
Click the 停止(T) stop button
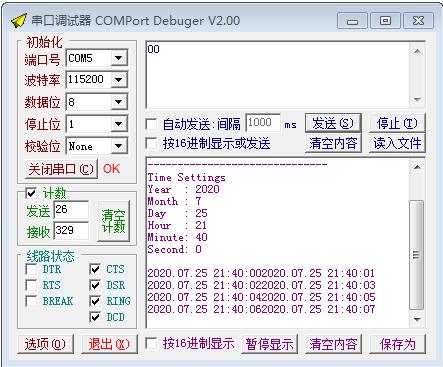click(397, 123)
